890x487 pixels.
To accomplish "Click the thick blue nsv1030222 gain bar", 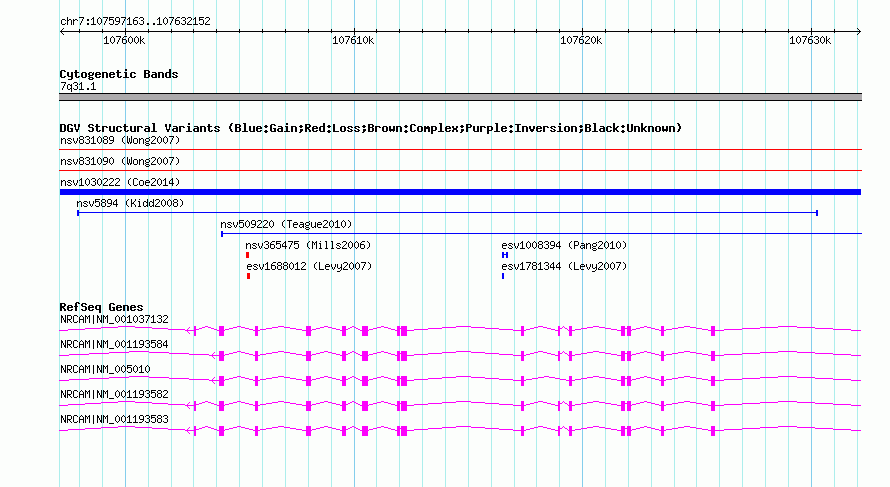I will click(x=460, y=192).
